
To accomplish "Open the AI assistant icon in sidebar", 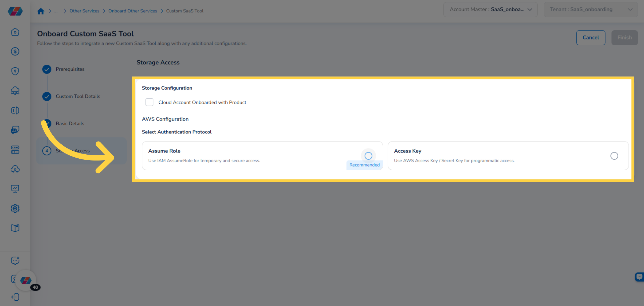I will click(15, 130).
